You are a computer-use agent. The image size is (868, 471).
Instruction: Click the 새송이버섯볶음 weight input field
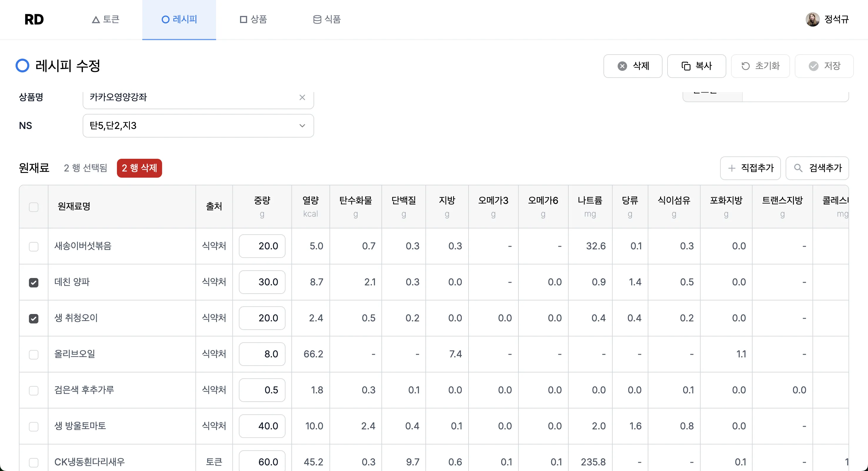262,246
